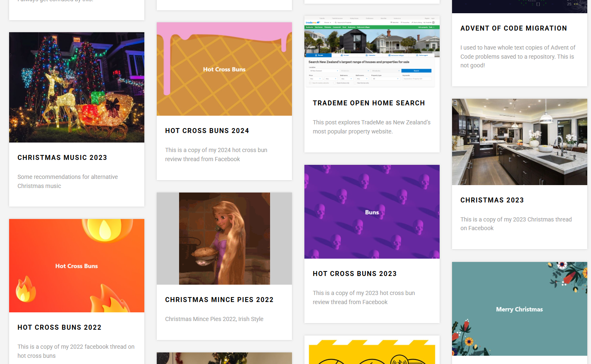The height and width of the screenshot is (364, 591).
Task: Open the kitchen photo thumbnail
Action: (x=519, y=142)
